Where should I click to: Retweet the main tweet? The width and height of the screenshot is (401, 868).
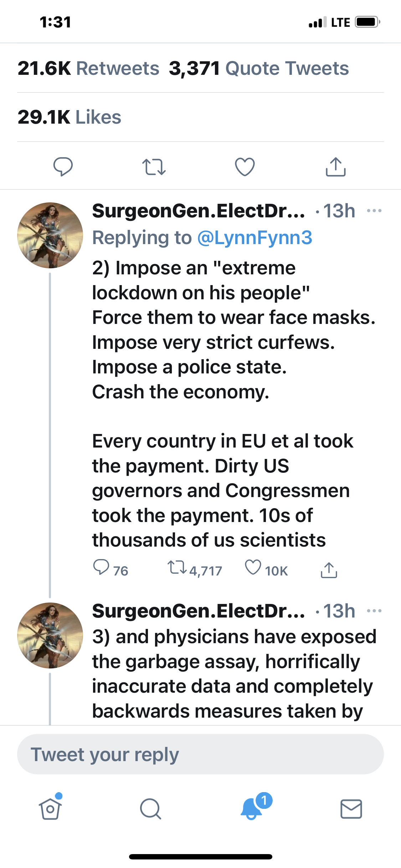pos(154,167)
